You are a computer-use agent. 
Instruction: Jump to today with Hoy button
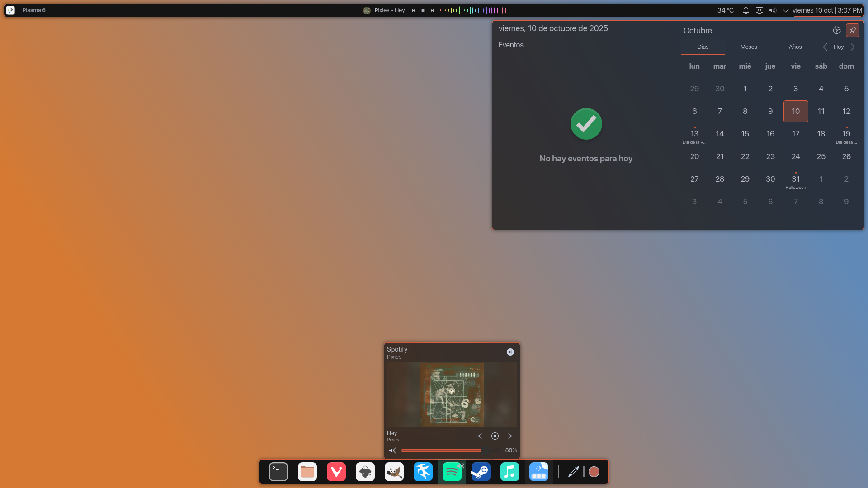pyautogui.click(x=839, y=47)
